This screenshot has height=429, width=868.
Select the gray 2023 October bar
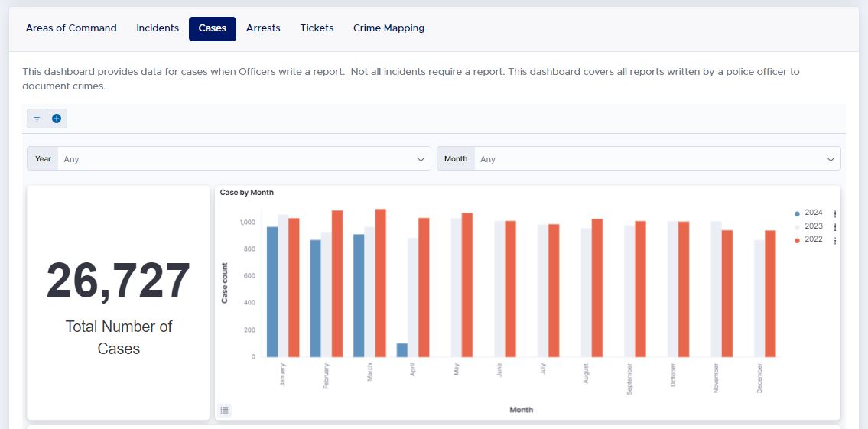coord(673,289)
